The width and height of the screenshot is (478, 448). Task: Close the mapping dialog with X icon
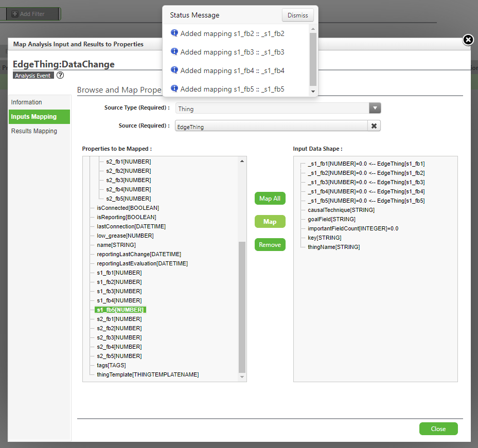[468, 40]
